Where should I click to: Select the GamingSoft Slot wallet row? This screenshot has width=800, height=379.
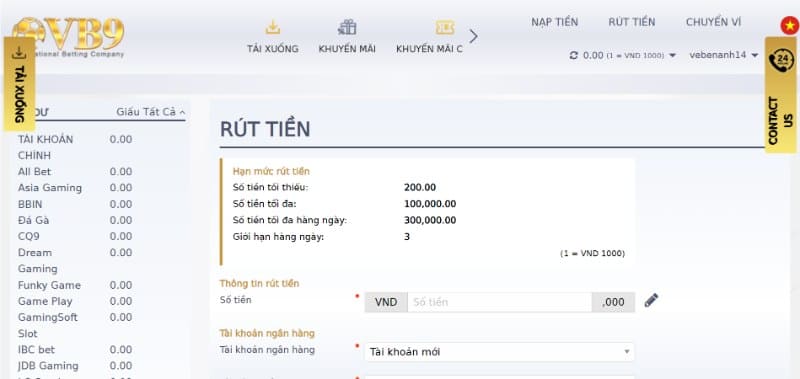point(75,325)
